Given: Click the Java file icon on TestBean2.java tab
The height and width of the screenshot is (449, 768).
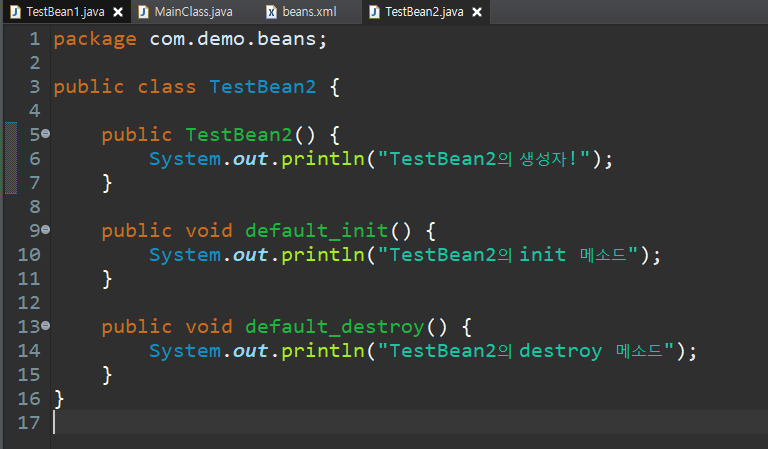Looking at the screenshot, I should point(374,12).
